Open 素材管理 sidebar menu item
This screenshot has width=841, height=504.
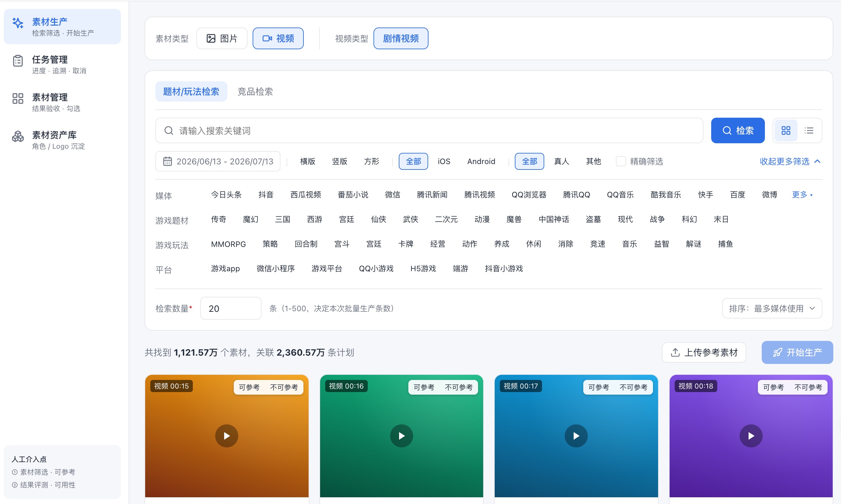pos(62,102)
